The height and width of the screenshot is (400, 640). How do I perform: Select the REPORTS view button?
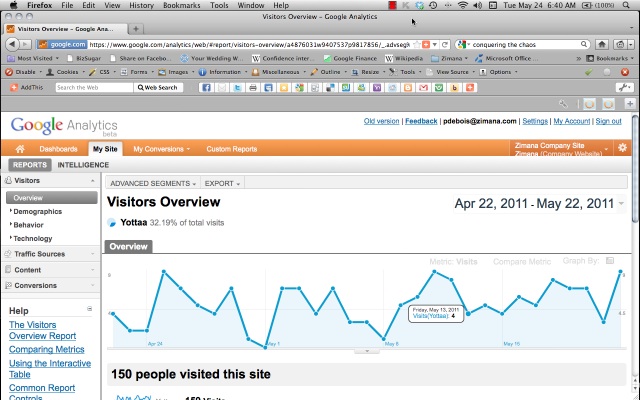pyautogui.click(x=30, y=165)
